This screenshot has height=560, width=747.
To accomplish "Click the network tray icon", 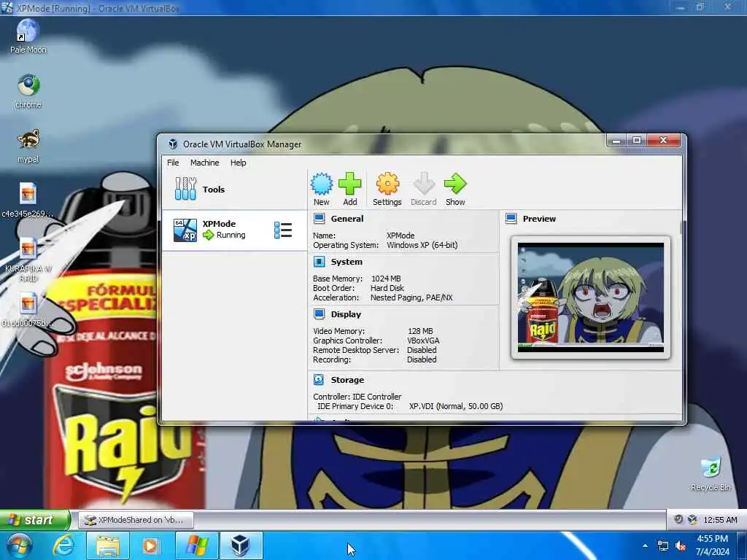I will [x=662, y=545].
